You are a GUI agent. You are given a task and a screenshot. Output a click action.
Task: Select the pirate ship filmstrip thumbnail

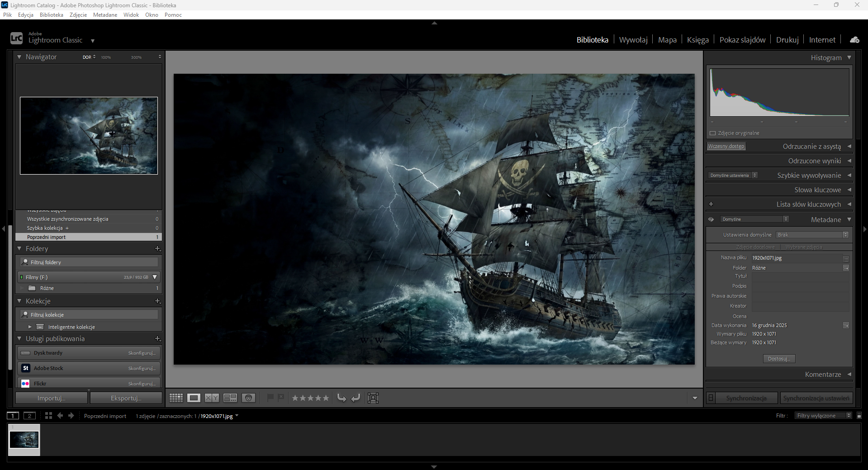[x=24, y=440]
